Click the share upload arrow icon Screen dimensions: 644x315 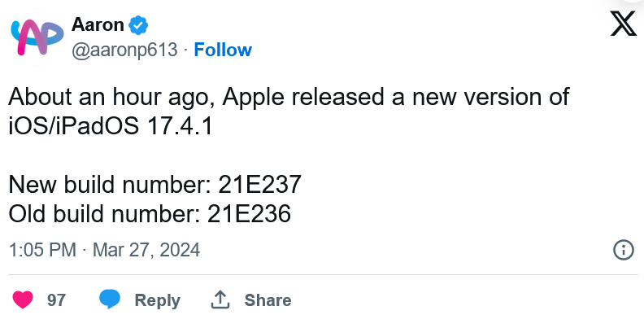pyautogui.click(x=220, y=300)
